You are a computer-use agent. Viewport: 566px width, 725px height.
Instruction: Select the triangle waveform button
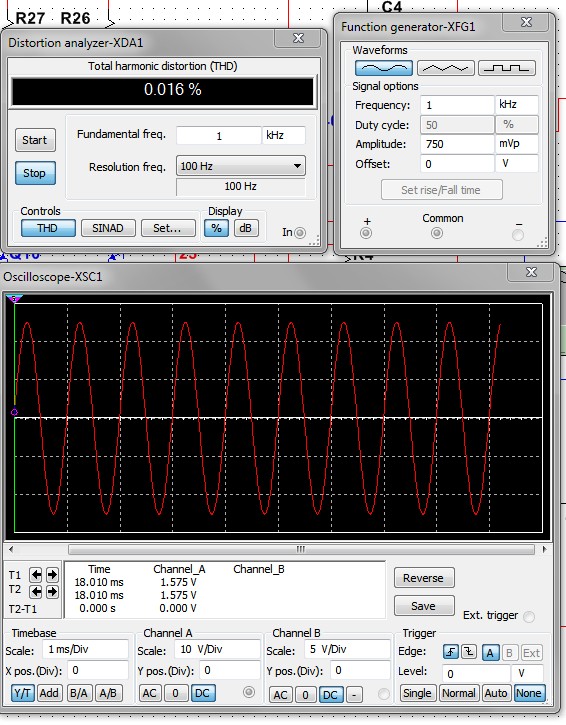click(x=446, y=68)
